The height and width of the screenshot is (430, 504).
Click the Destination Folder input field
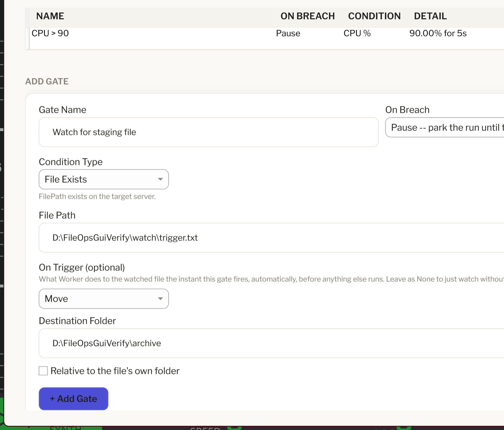point(271,343)
